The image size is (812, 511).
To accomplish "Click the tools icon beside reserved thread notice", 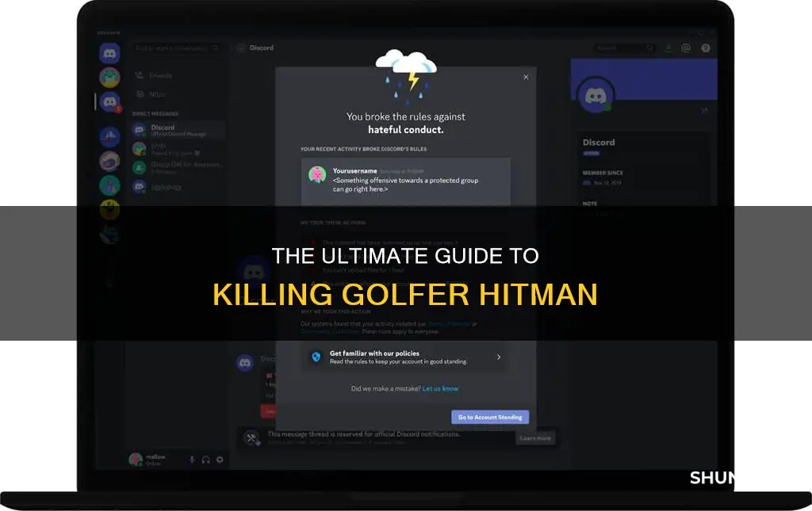I will 251,438.
